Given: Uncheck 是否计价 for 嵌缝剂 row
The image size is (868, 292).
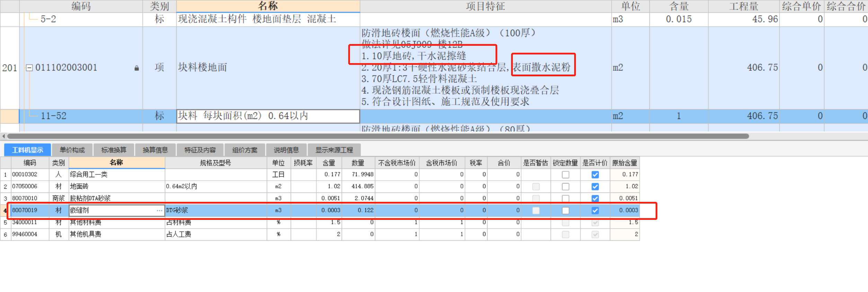Looking at the screenshot, I should 595,211.
